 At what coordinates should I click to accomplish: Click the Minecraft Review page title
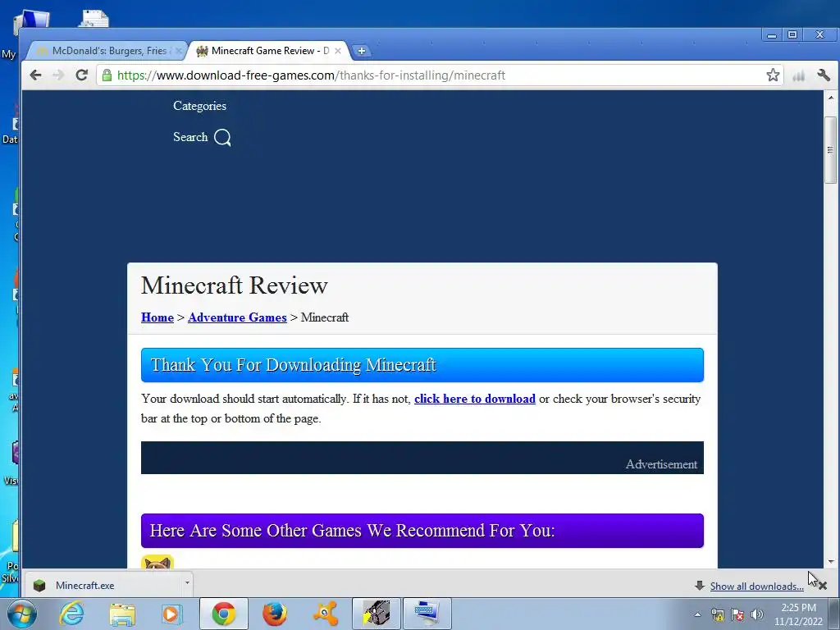click(234, 285)
